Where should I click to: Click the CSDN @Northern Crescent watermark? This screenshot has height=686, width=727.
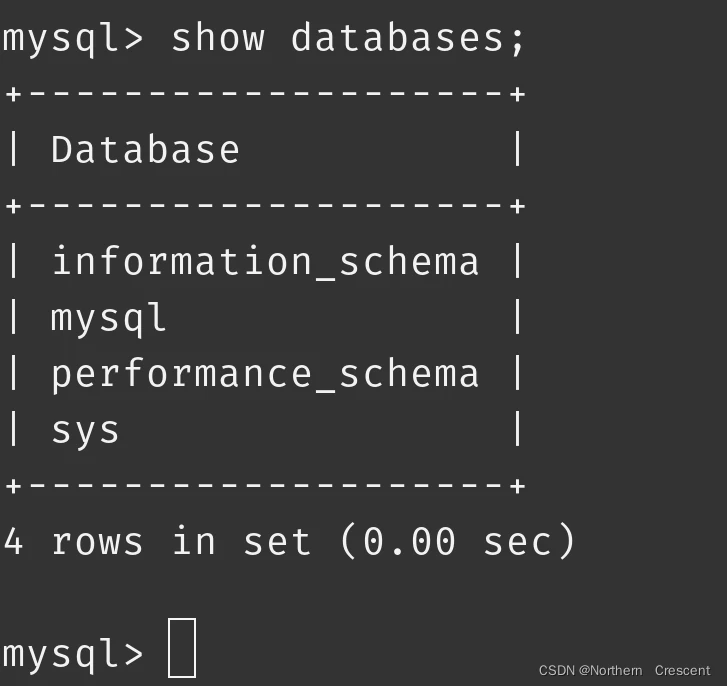pos(624,670)
